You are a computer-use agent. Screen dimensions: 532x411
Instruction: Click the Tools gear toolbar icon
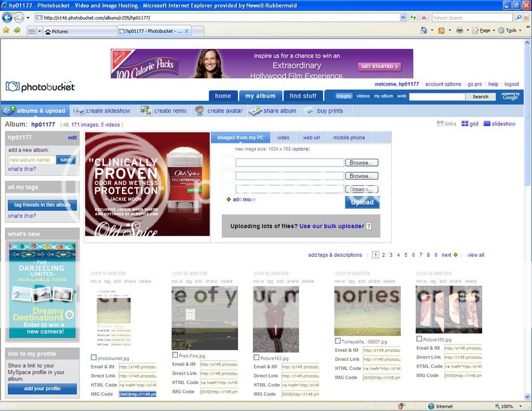click(501, 31)
